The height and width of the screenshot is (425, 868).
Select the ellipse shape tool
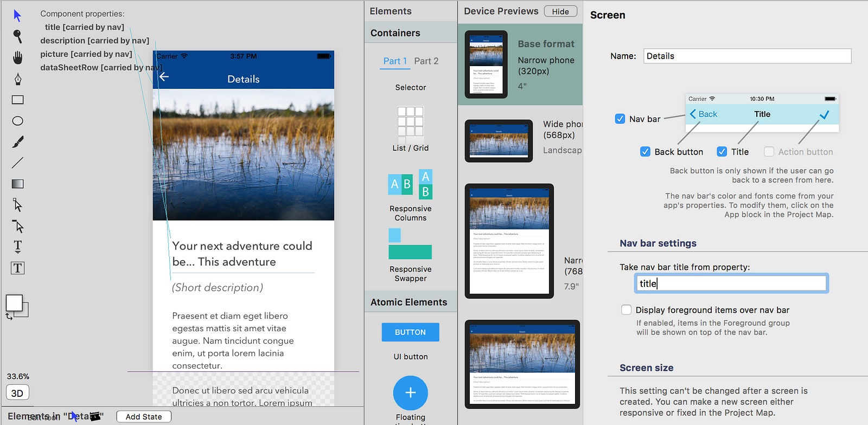pos(17,121)
